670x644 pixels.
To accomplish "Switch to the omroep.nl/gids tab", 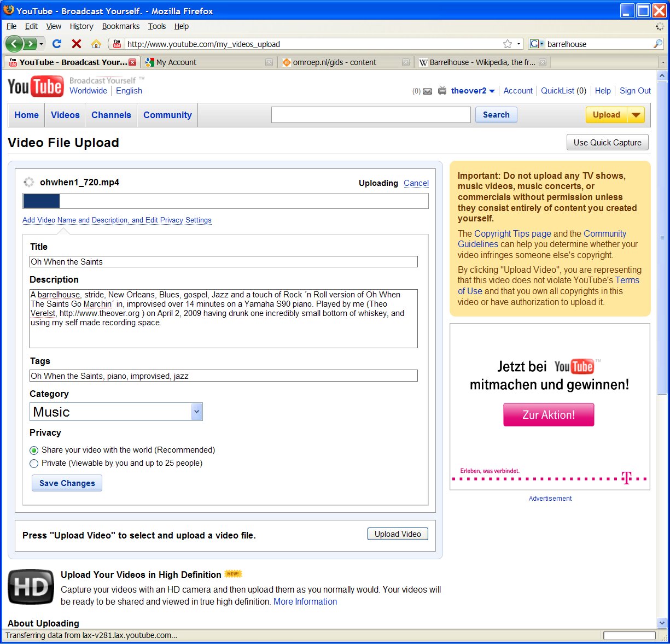I will pyautogui.click(x=346, y=62).
